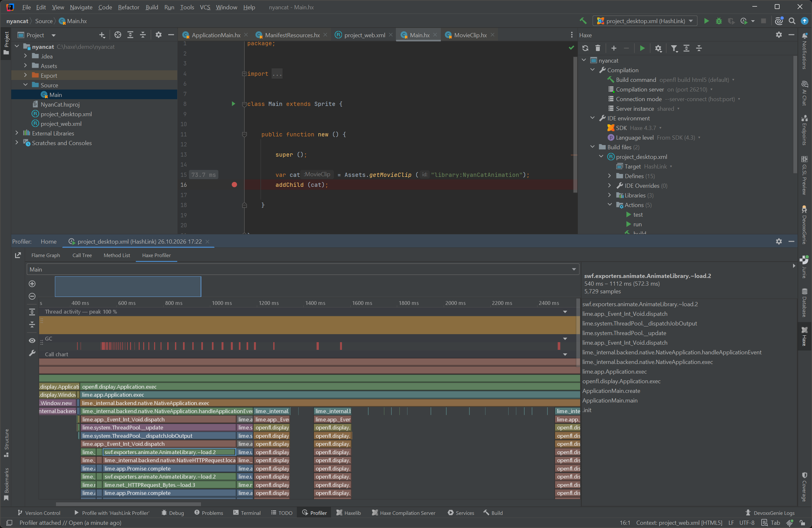Open run configuration dropdown project_desktop.xml (HashLink)
The height and width of the screenshot is (528, 812).
click(644, 21)
